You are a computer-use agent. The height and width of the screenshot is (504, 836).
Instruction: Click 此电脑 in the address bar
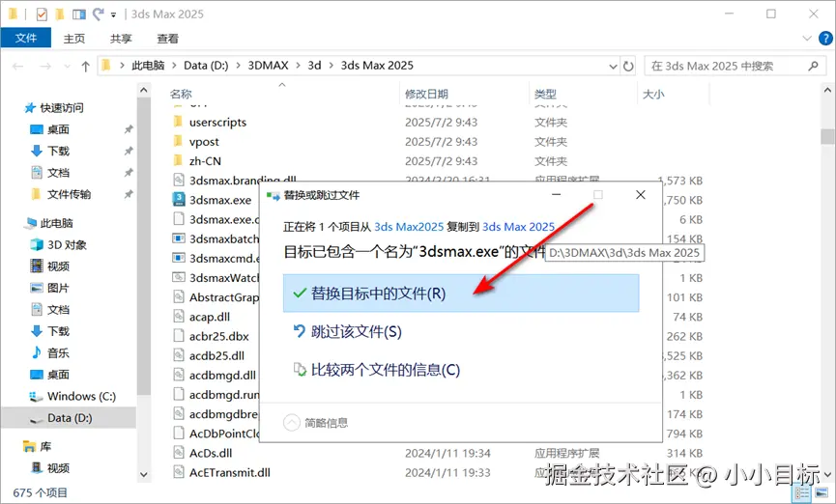(x=148, y=66)
